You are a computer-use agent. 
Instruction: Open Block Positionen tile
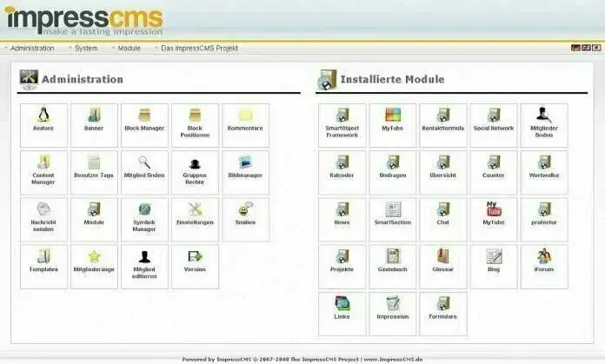(x=196, y=125)
